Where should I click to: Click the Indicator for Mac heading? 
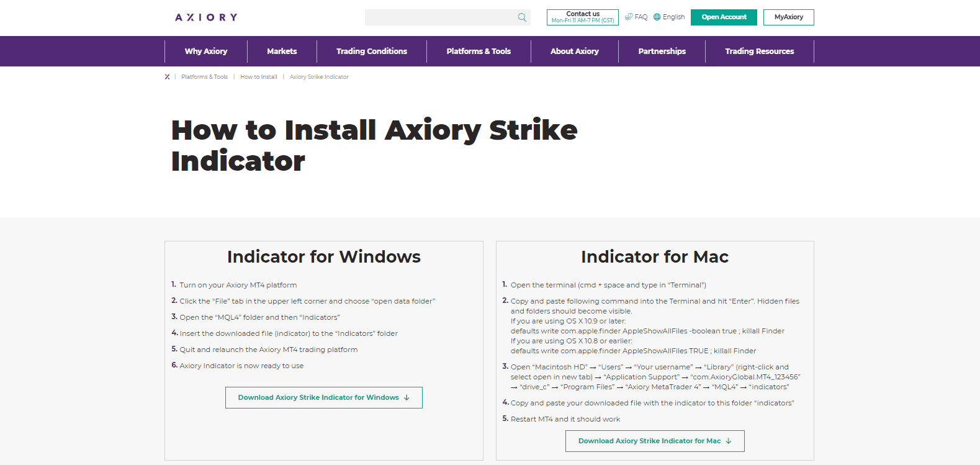pos(655,257)
